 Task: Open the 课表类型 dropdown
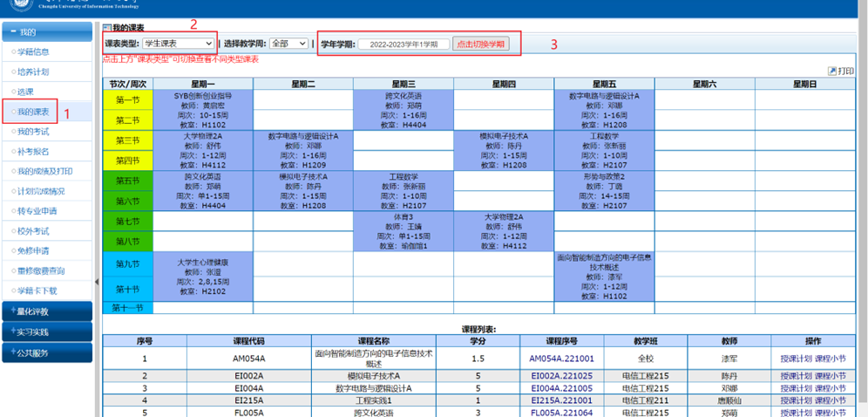point(179,44)
